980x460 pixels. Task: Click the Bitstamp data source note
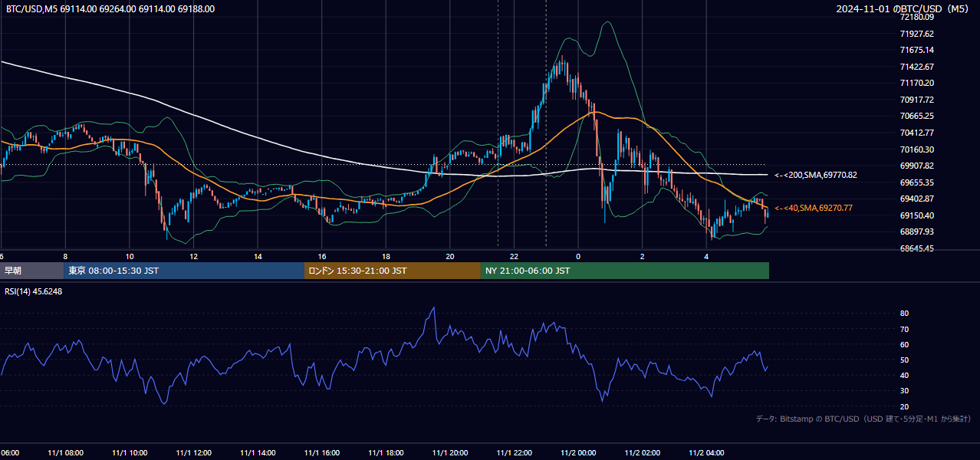pos(863,419)
